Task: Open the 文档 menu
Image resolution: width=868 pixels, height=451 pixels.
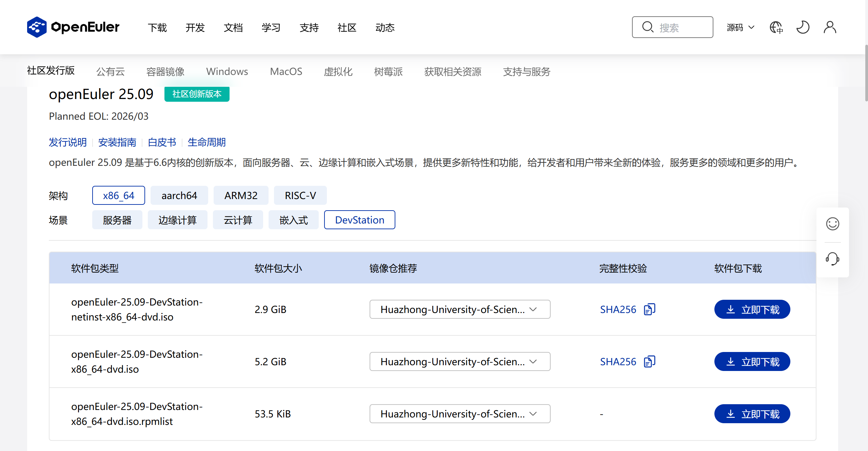Action: [233, 27]
